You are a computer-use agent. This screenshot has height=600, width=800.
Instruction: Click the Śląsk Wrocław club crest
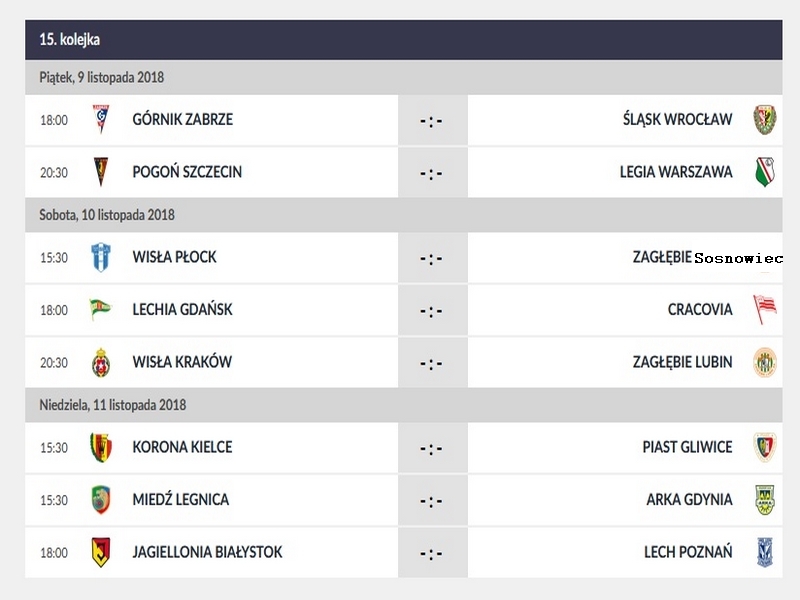[x=764, y=119]
